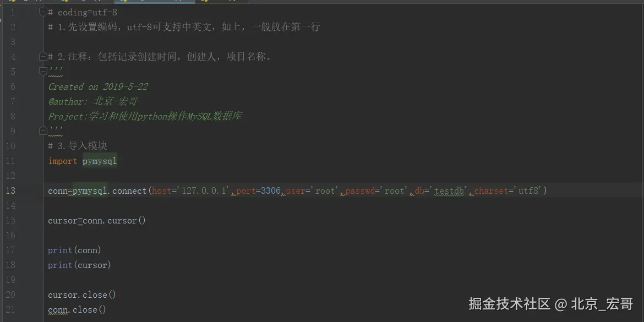Click 'pymysql' in the connect call

click(90, 190)
